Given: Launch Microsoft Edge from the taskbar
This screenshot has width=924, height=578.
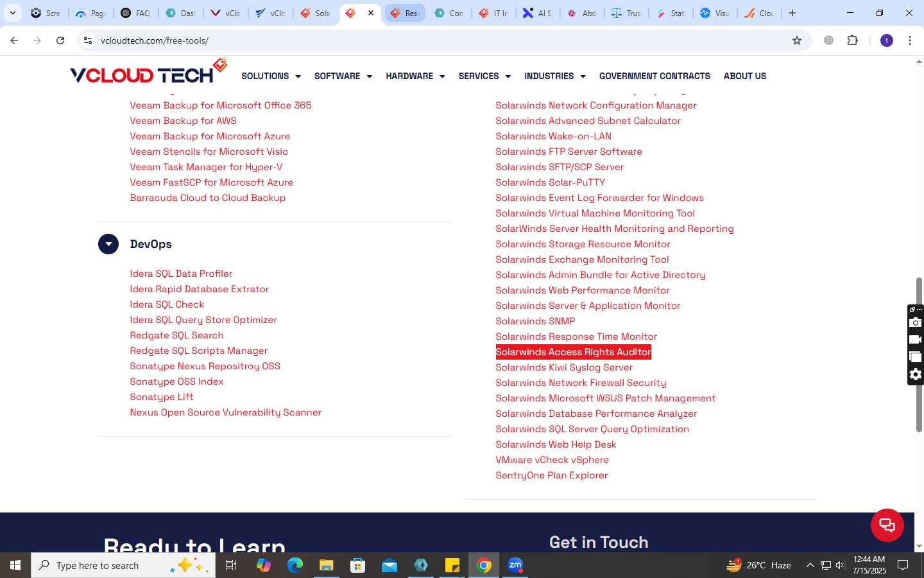Looking at the screenshot, I should [x=295, y=565].
